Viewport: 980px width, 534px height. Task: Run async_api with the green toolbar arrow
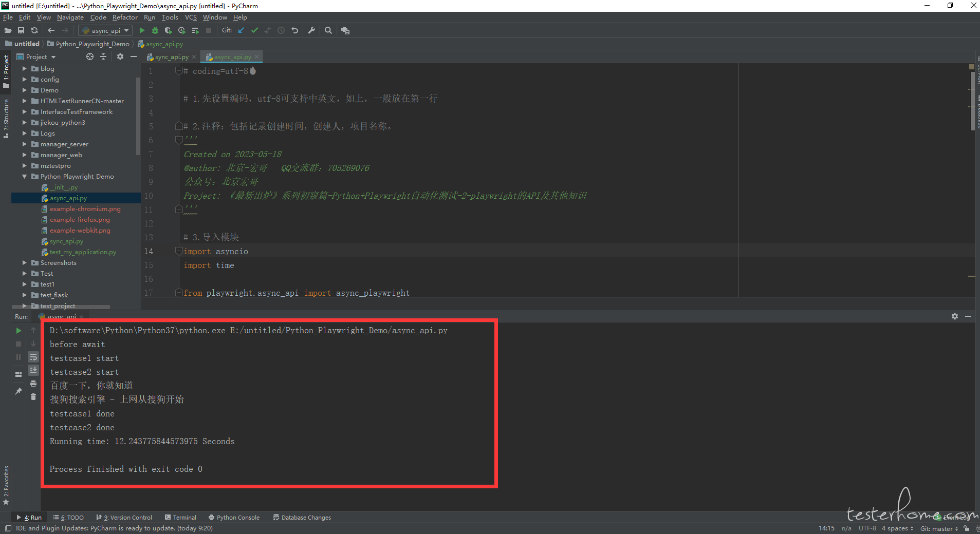(x=142, y=31)
